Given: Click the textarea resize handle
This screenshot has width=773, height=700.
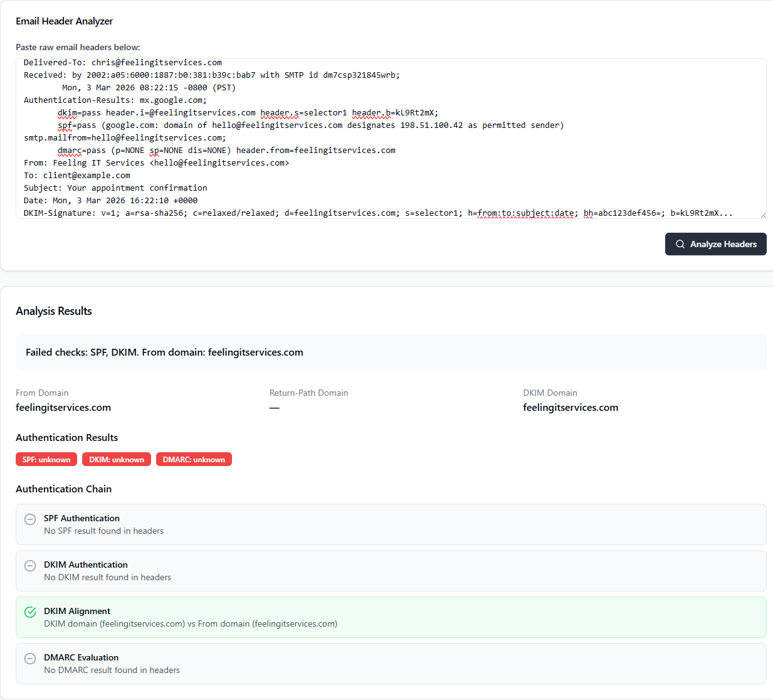Looking at the screenshot, I should pyautogui.click(x=762, y=215).
